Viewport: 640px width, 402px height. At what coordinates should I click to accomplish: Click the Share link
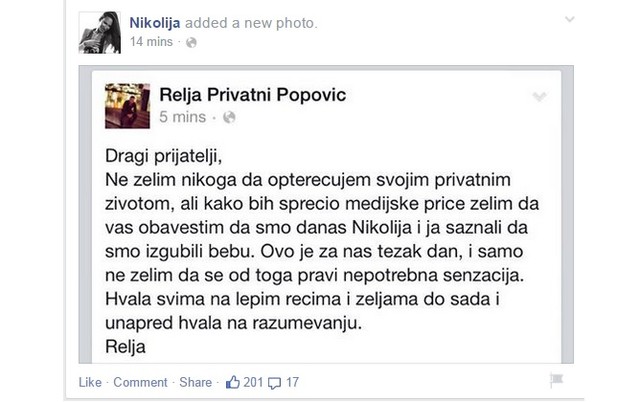click(x=195, y=382)
